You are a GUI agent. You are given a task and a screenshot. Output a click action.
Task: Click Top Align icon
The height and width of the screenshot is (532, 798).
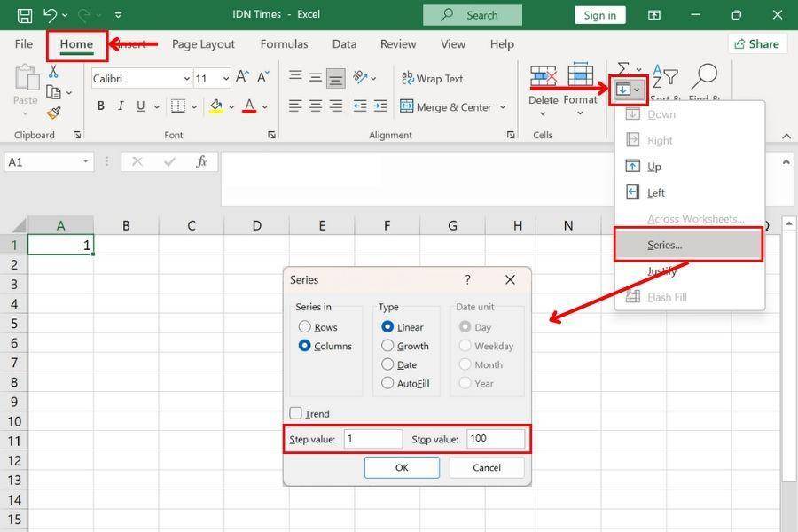pos(295,77)
